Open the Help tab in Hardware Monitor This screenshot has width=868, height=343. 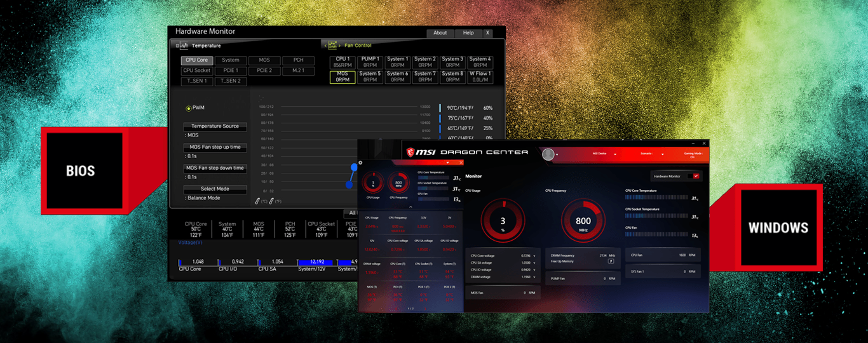point(468,33)
